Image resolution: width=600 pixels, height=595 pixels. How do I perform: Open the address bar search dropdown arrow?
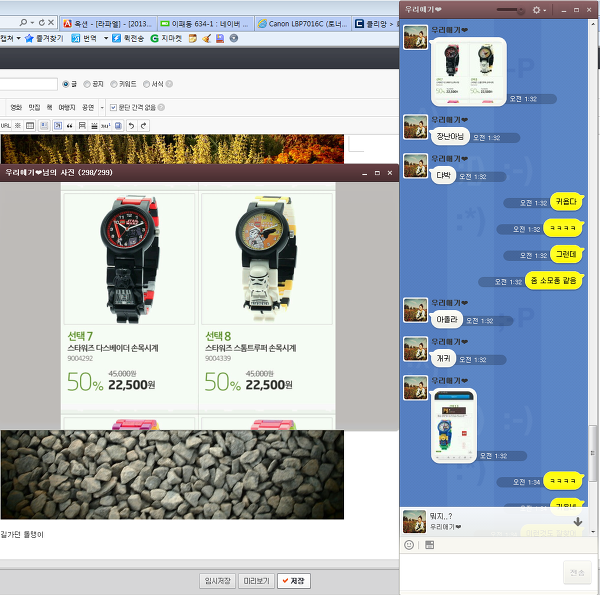point(33,23)
